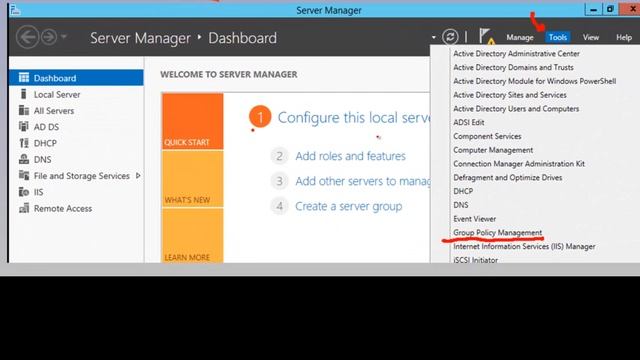Click the DNS role icon

point(24,159)
